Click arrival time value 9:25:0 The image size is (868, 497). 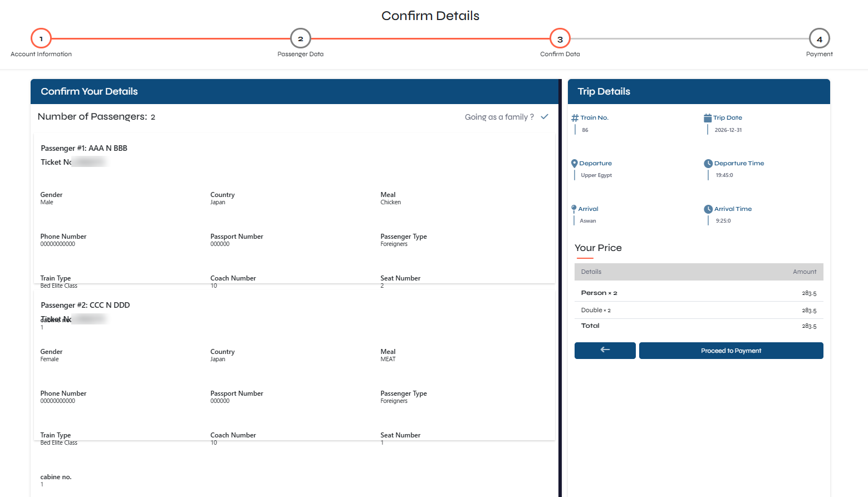pos(723,221)
